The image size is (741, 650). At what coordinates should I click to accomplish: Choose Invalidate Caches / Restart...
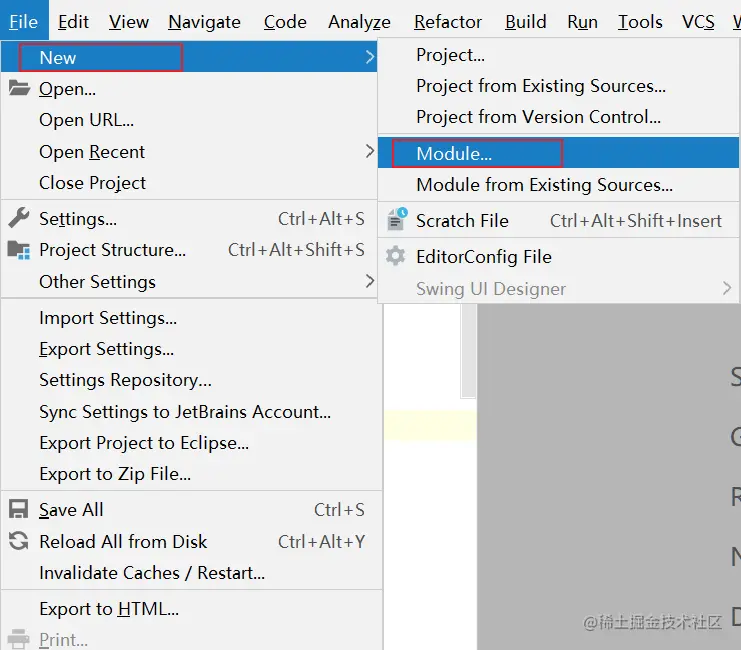point(152,573)
